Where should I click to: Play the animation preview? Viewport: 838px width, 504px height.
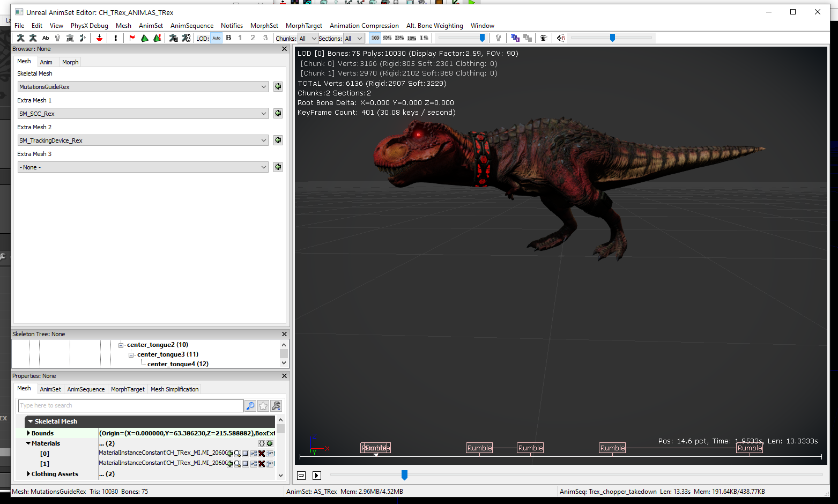point(316,476)
